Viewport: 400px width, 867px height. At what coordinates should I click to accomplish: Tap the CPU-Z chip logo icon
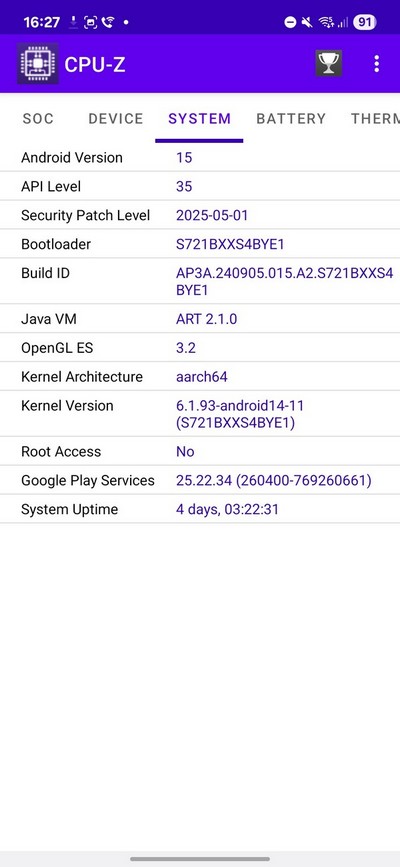coord(38,64)
